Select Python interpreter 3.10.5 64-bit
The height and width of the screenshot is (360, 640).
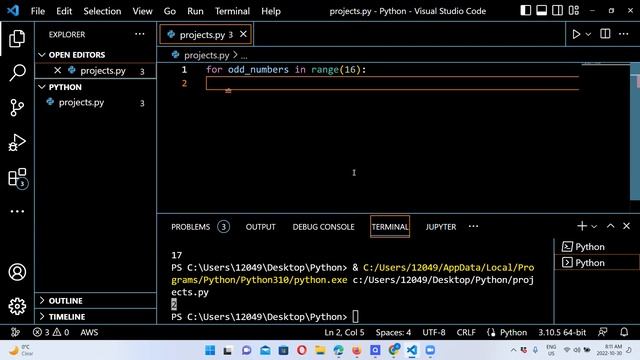[x=562, y=332]
